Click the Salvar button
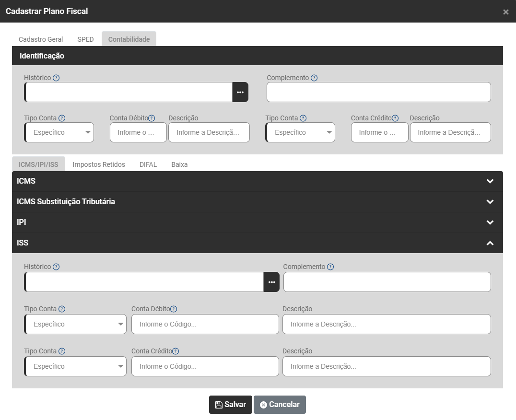 coord(230,405)
